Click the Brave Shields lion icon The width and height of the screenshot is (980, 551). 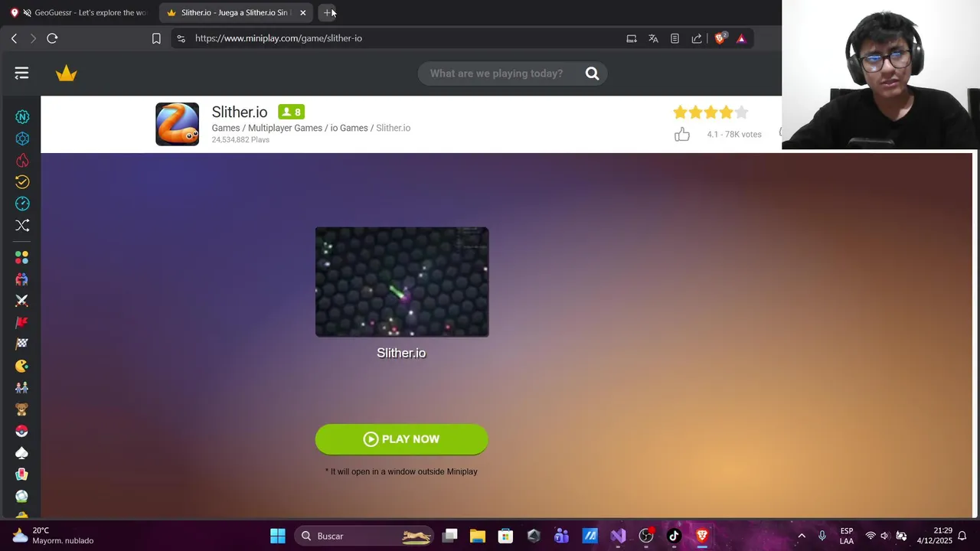(720, 38)
